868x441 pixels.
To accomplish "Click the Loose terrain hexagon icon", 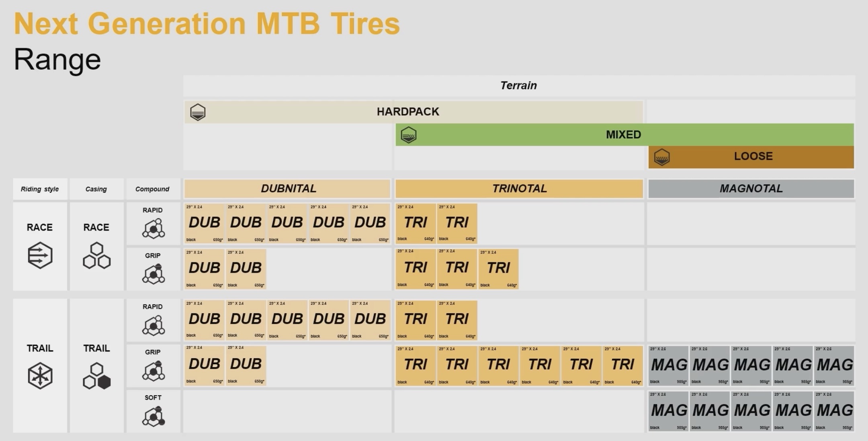I will pyautogui.click(x=662, y=157).
